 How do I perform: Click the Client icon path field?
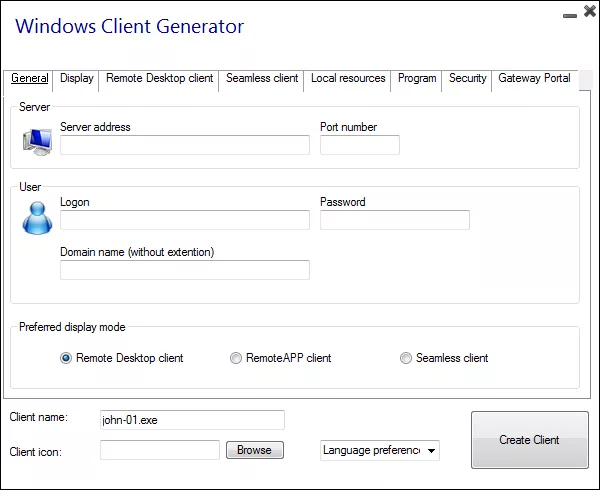160,450
